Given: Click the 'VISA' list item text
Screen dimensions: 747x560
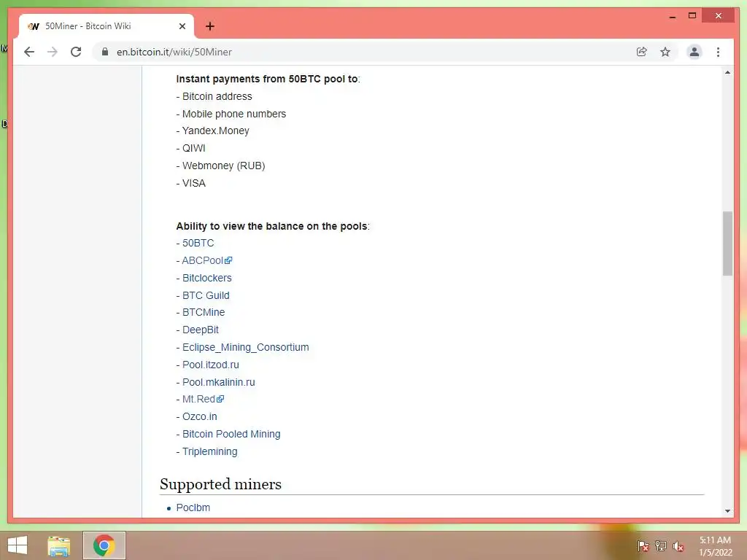Looking at the screenshot, I should click(194, 183).
